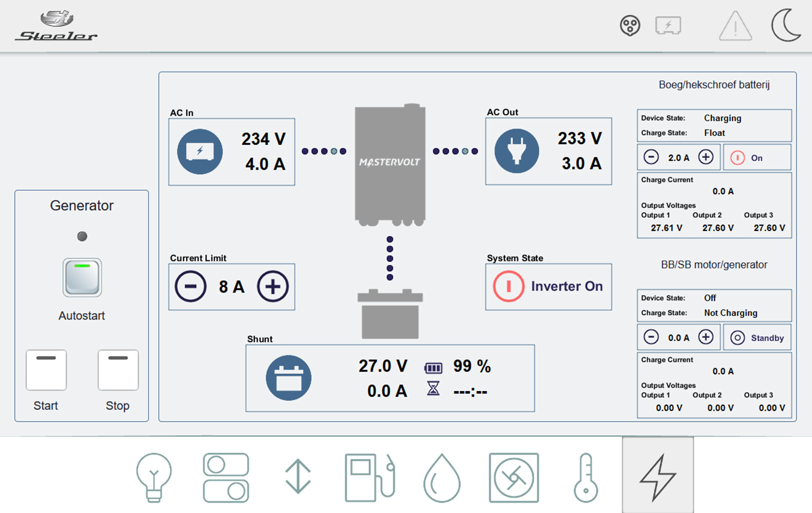Select the power lightning bolt tab
The image size is (812, 513).
(658, 476)
